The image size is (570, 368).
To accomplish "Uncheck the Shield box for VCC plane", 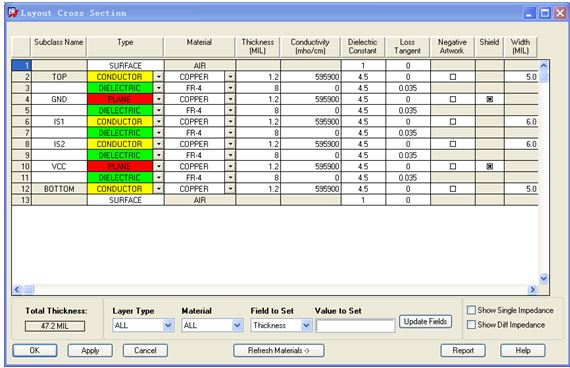I will [x=490, y=166].
